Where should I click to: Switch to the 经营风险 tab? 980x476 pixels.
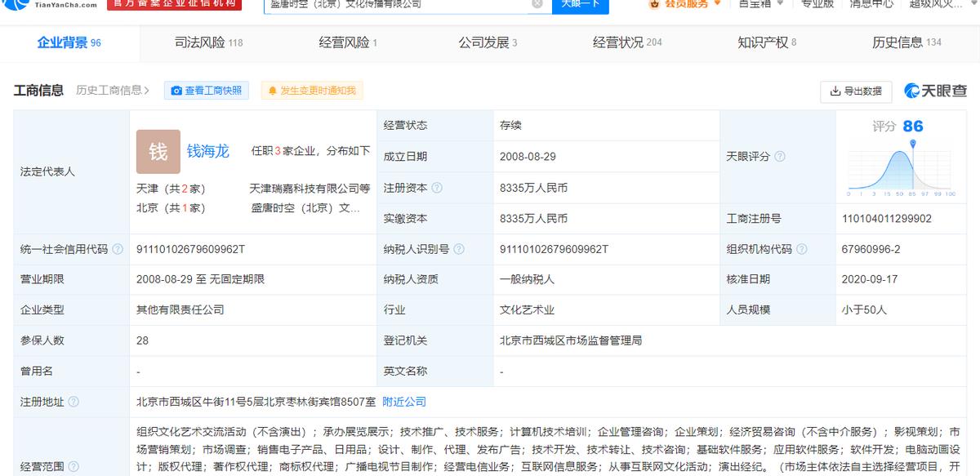coord(349,42)
